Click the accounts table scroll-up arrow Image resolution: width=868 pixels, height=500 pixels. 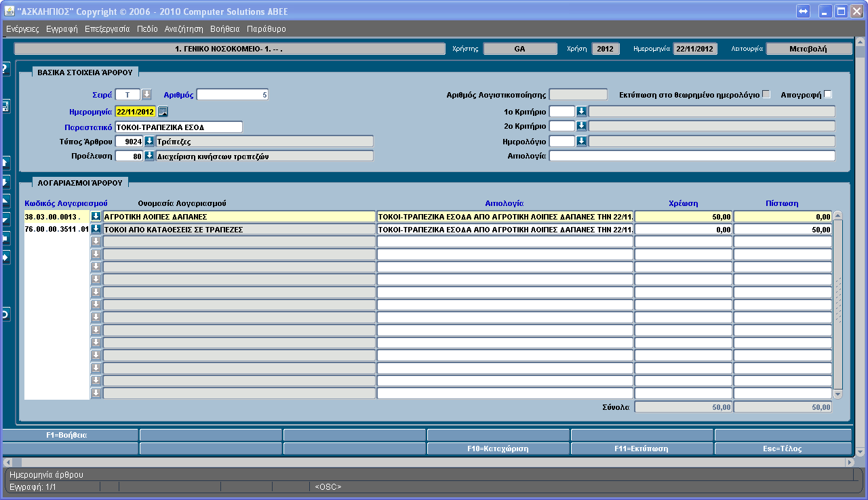point(837,215)
